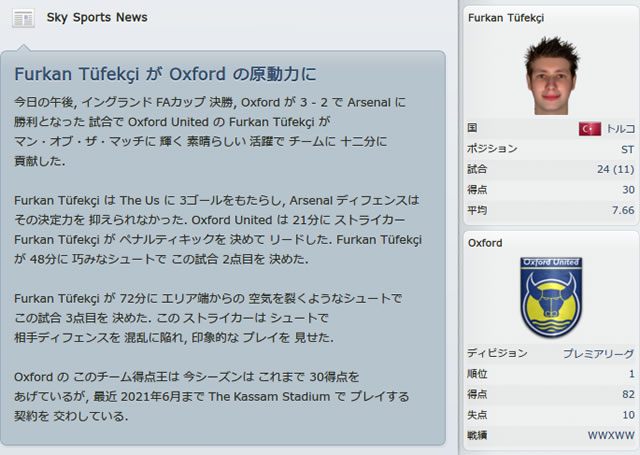Open the news headline about Oxford の原動力に
Viewport: 640px width, 455px height.
165,74
